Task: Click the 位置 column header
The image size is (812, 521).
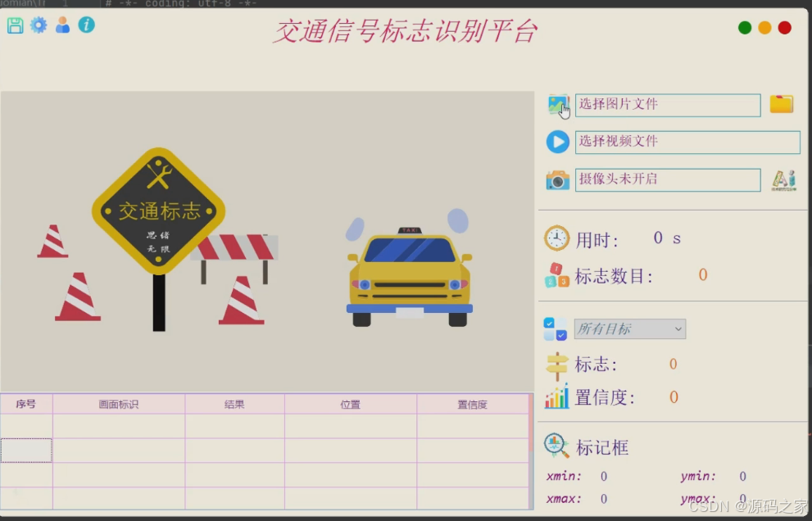Action: [351, 404]
